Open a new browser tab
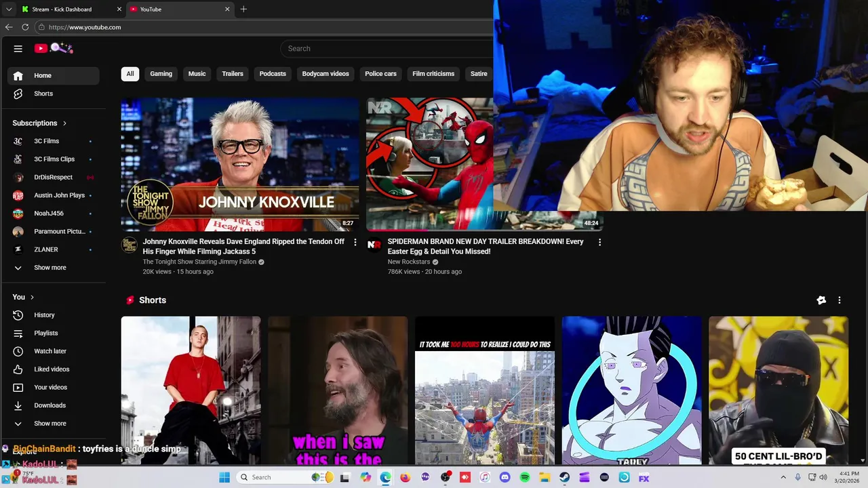The image size is (868, 488). click(x=243, y=9)
